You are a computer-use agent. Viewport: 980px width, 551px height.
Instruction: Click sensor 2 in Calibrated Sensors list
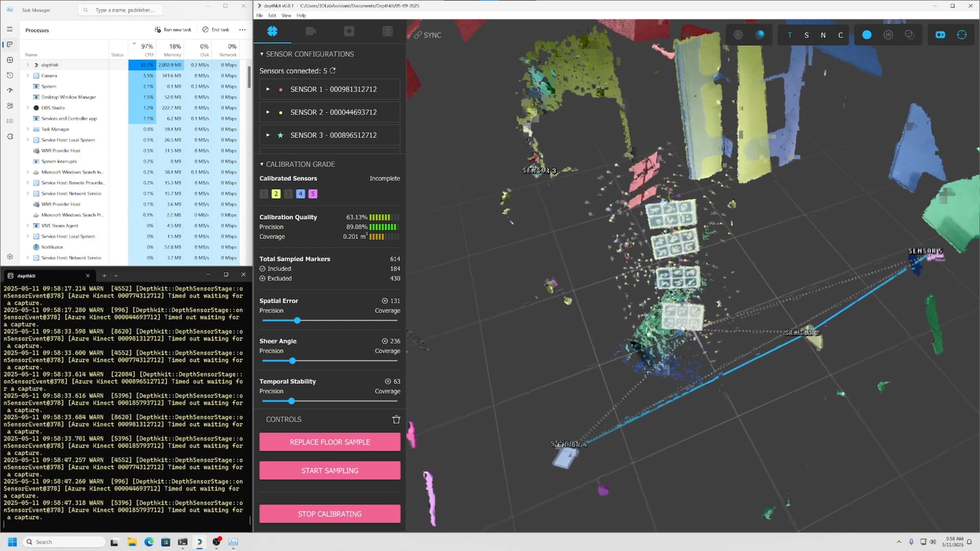276,194
